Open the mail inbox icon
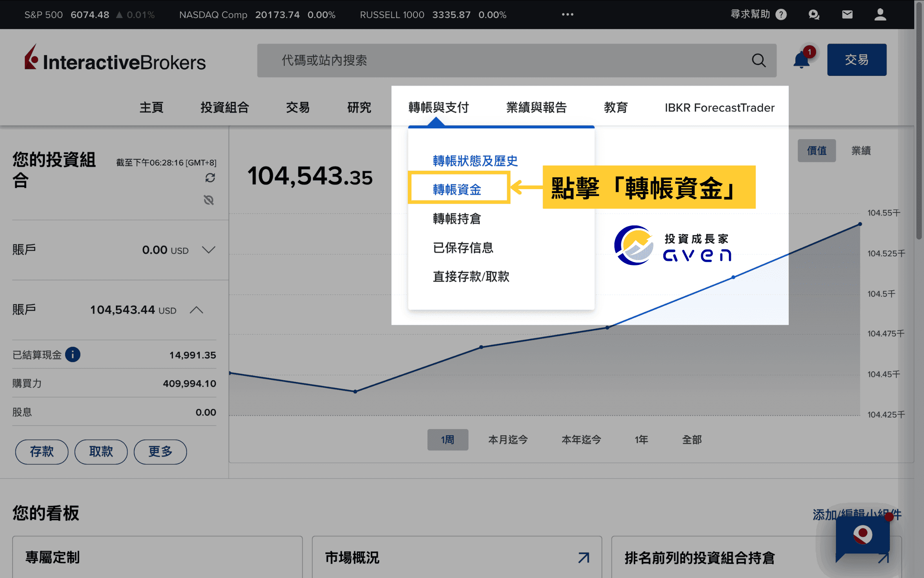The width and height of the screenshot is (924, 578). 847,14
